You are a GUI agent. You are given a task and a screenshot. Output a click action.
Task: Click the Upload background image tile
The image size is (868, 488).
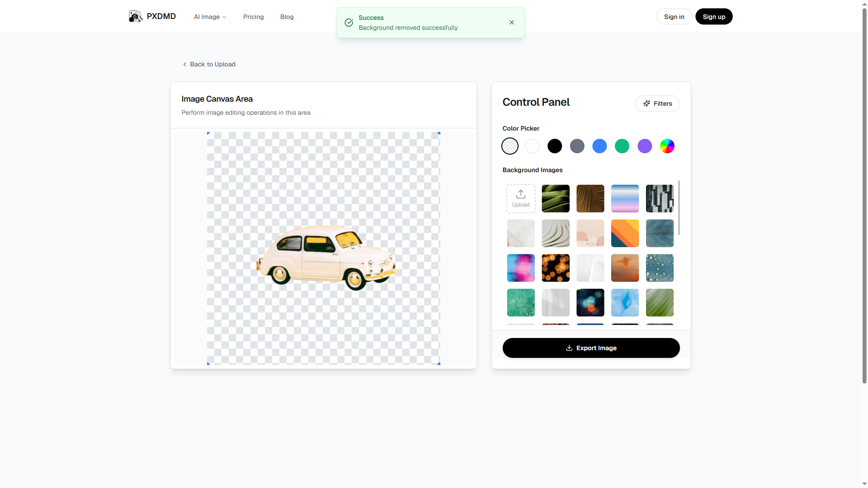pyautogui.click(x=521, y=198)
